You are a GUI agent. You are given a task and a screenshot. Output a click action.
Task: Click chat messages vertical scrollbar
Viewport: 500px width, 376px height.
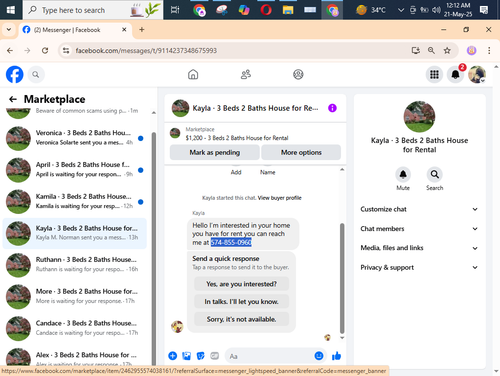pos(342,278)
